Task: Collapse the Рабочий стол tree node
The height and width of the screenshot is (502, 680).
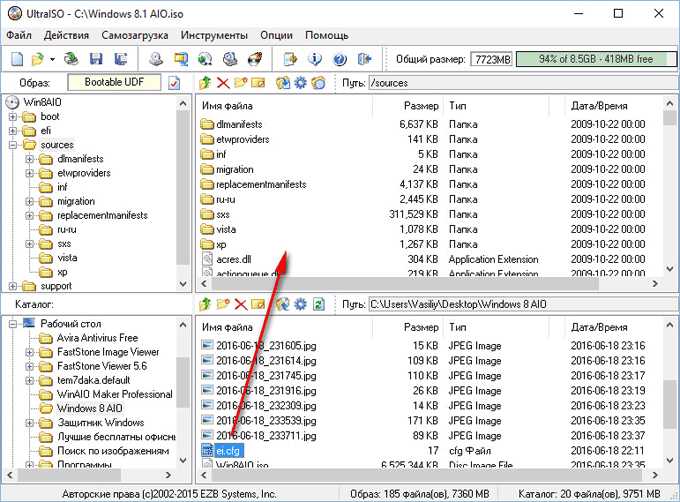Action: (13, 324)
